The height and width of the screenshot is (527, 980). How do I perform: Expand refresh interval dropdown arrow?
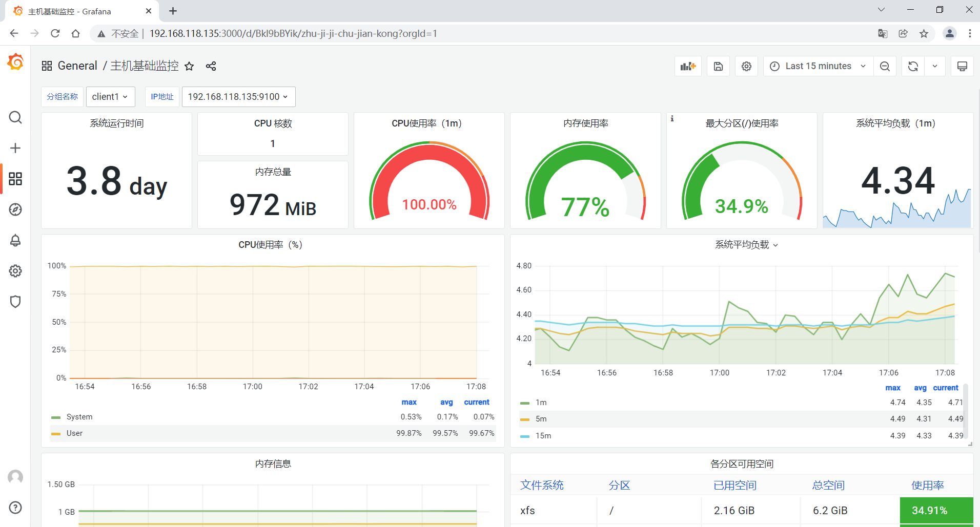(x=935, y=66)
